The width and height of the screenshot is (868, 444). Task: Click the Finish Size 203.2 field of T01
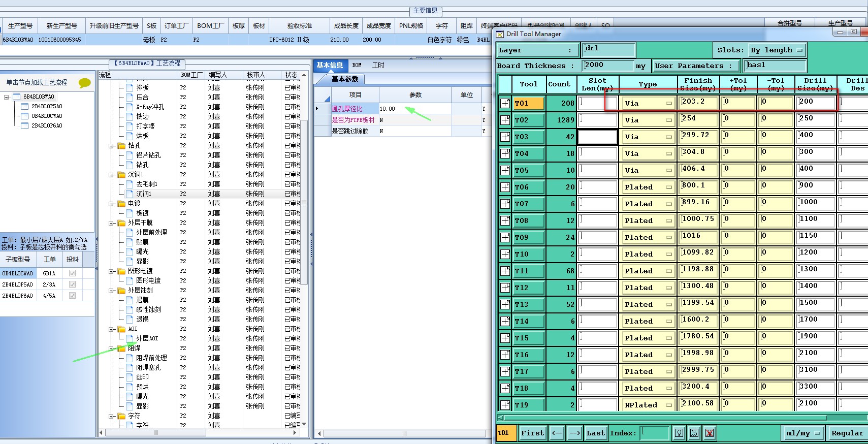click(x=698, y=103)
